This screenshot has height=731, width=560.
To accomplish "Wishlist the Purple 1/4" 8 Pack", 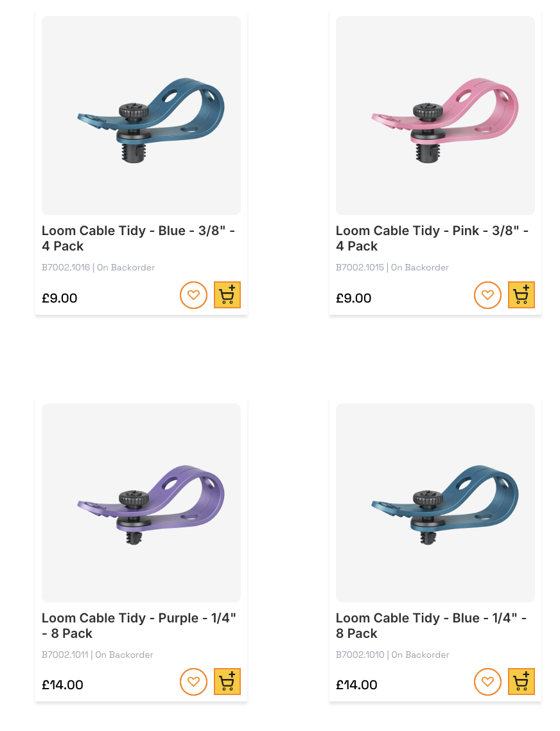I will (193, 682).
